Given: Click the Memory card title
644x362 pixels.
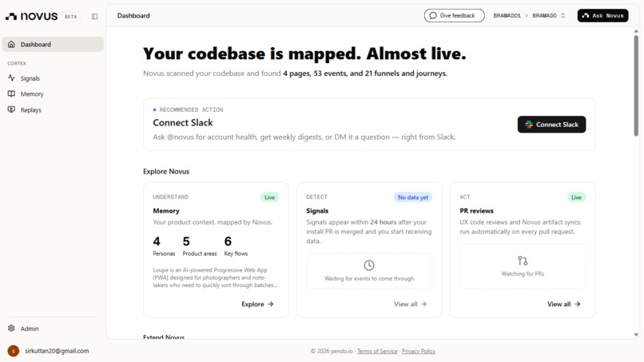Looking at the screenshot, I should coord(166,211).
